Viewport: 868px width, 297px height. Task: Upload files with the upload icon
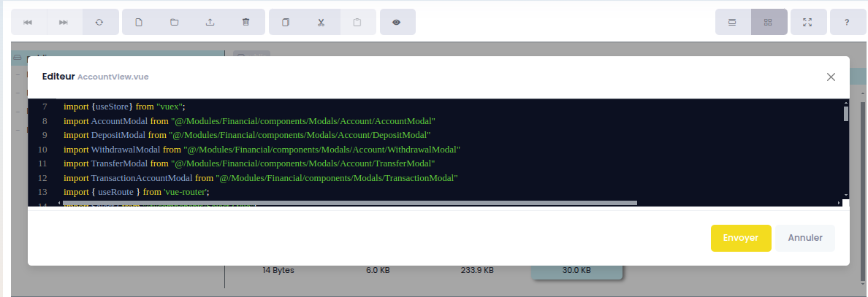[210, 22]
